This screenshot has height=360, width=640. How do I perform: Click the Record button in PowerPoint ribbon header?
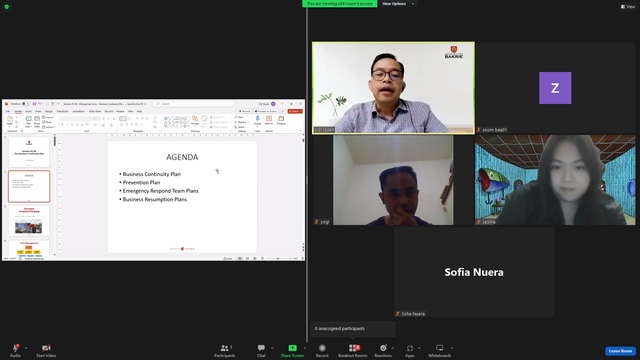[x=244, y=111]
